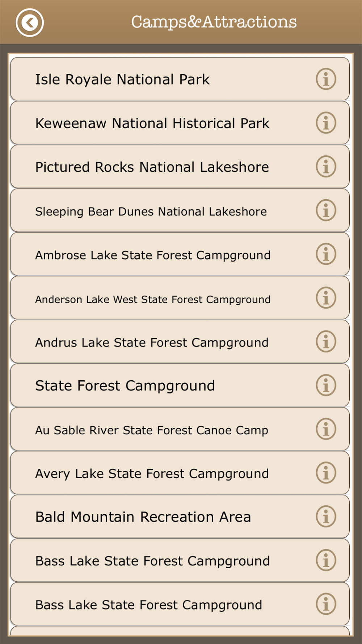Screen dimensions: 362x644
Task: Select Au Sable River State Forest Canoe Camp
Action: tap(180, 429)
